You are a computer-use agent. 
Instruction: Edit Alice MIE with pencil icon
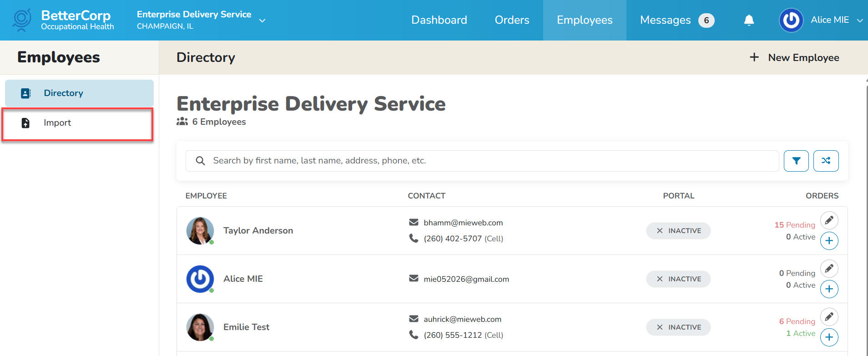click(829, 269)
